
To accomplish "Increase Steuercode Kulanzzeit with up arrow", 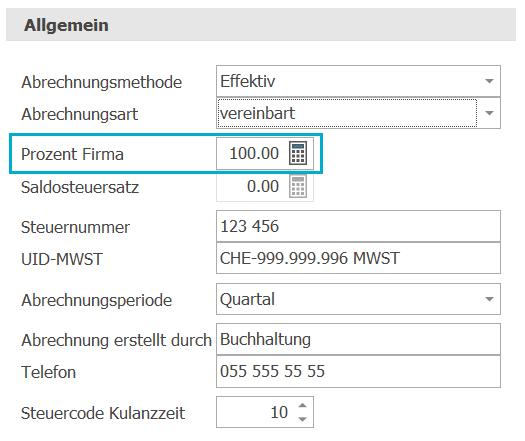I will [x=302, y=406].
